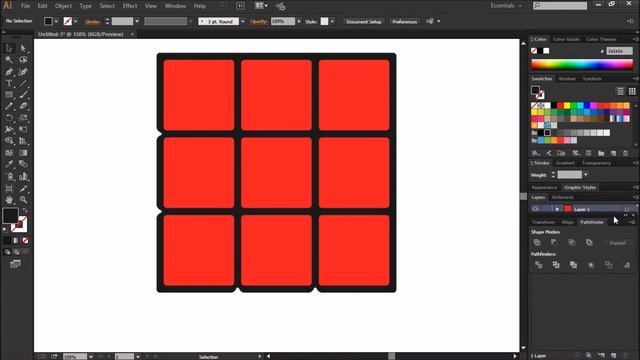Open Weight dropdown in Stroke panel
Viewport: 640px width, 360px height.
coord(586,175)
